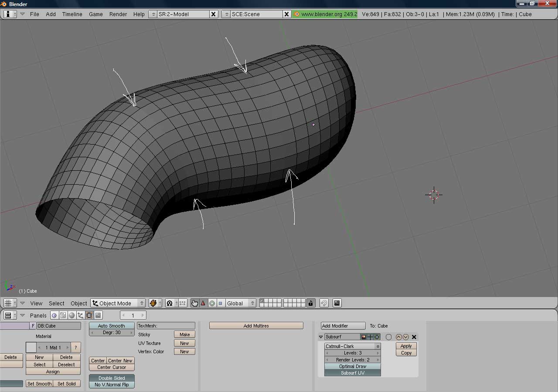
Task: Collapse the info header menus triangle
Action: [22, 14]
